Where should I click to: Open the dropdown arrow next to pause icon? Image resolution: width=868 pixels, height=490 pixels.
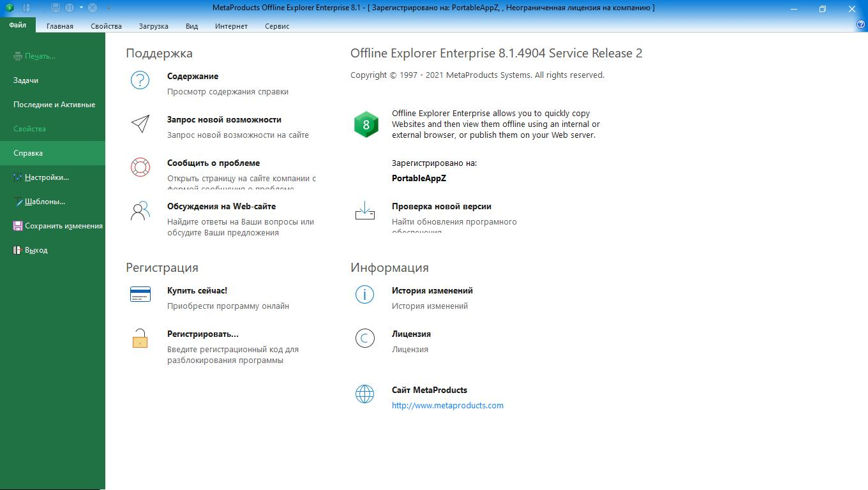(x=81, y=8)
